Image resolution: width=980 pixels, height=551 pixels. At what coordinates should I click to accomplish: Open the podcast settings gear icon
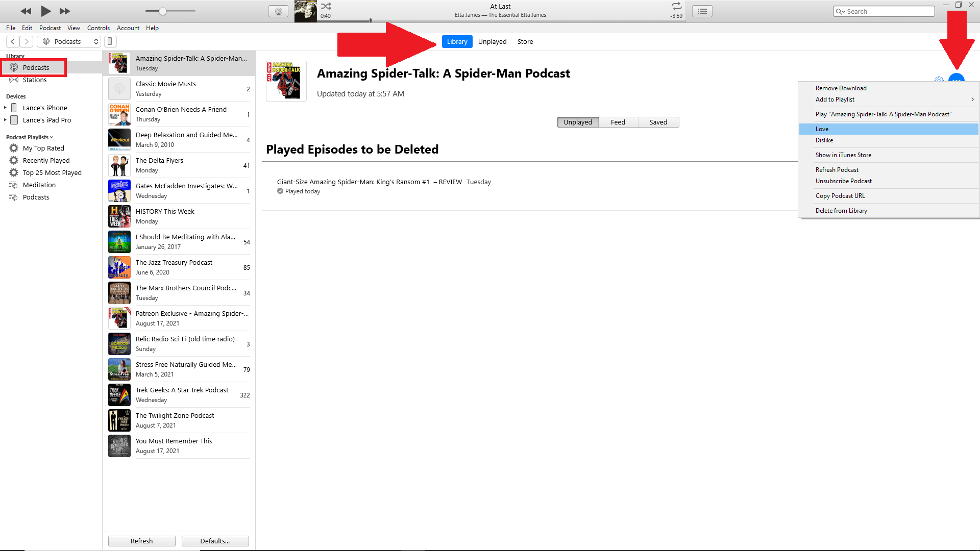click(939, 80)
